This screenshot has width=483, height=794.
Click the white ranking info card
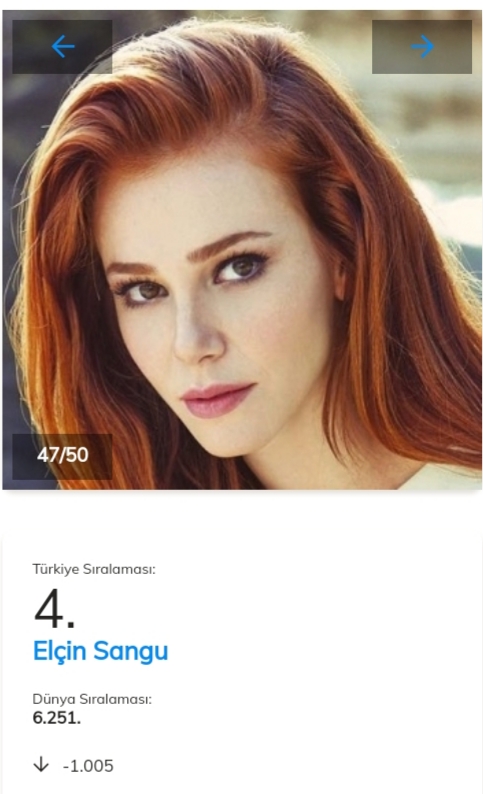[x=242, y=664]
